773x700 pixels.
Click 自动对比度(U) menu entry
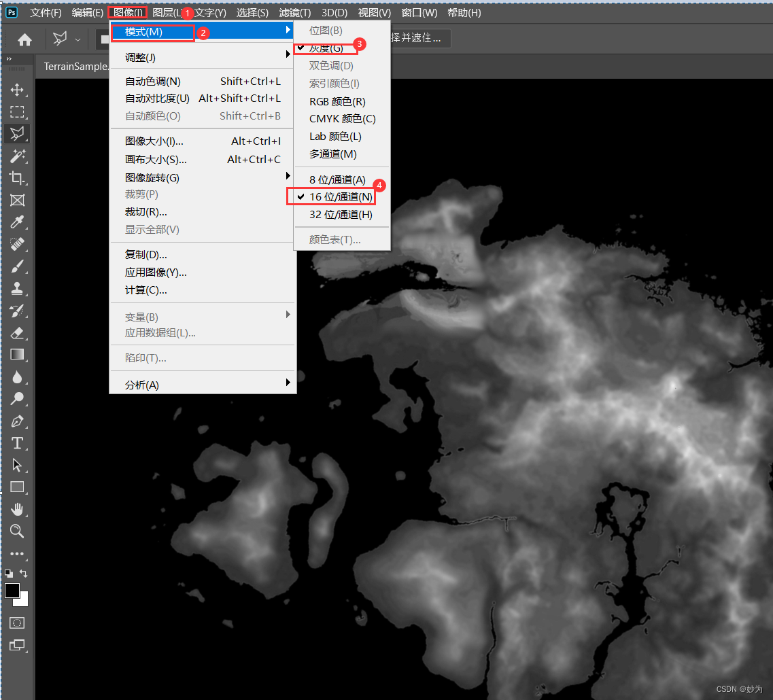202,99
